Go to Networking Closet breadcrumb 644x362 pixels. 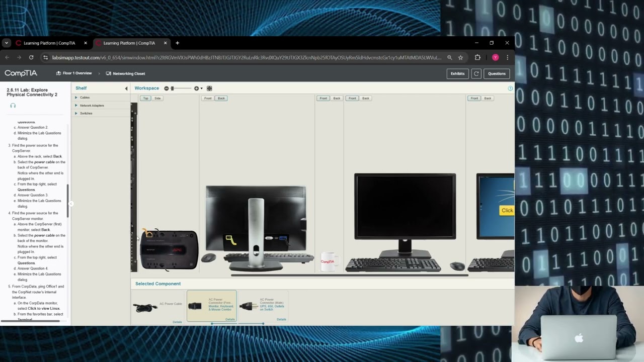click(125, 73)
